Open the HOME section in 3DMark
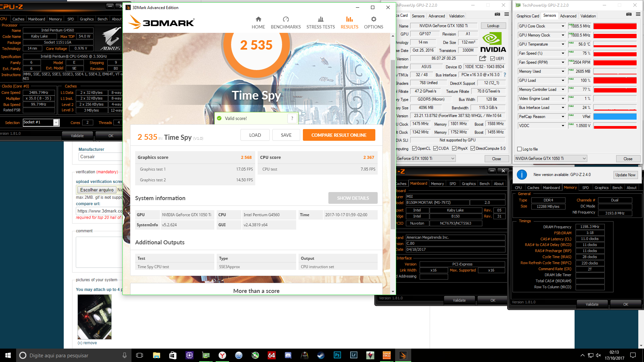Viewport: 644px width, 362px height. 258,23
